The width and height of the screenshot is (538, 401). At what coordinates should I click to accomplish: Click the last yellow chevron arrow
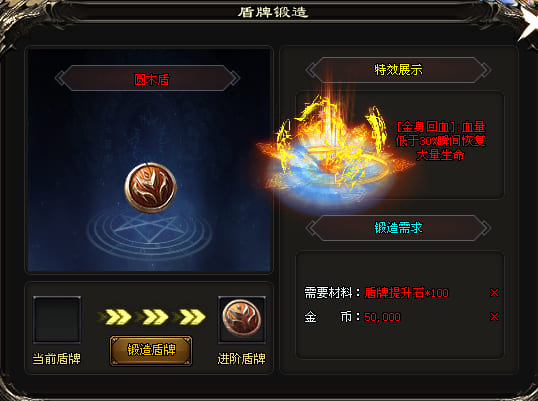[189, 317]
